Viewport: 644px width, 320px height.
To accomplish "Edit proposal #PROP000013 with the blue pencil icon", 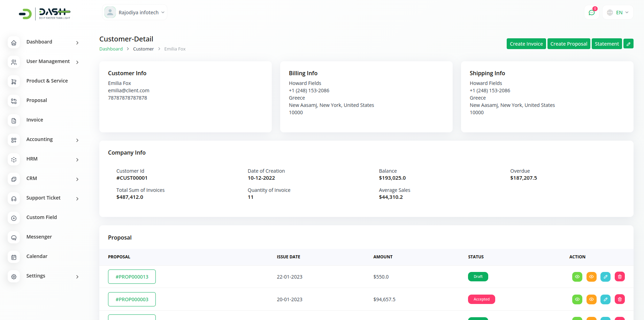I will click(605, 277).
